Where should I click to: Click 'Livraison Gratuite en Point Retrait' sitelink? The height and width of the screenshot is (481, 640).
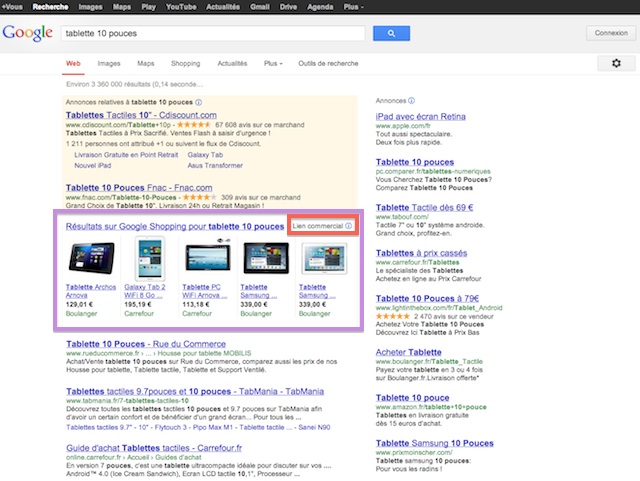pyautogui.click(x=126, y=155)
